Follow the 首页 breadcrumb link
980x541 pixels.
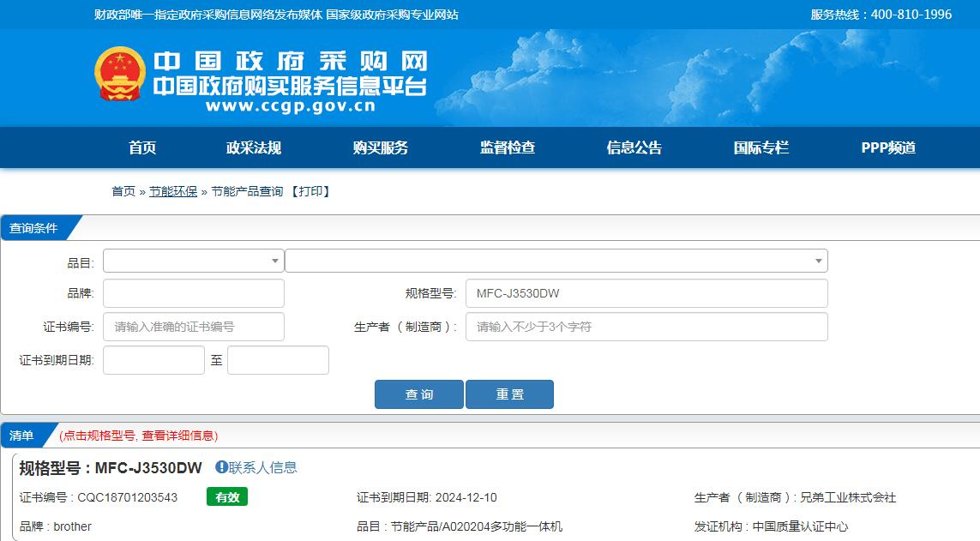tap(123, 191)
